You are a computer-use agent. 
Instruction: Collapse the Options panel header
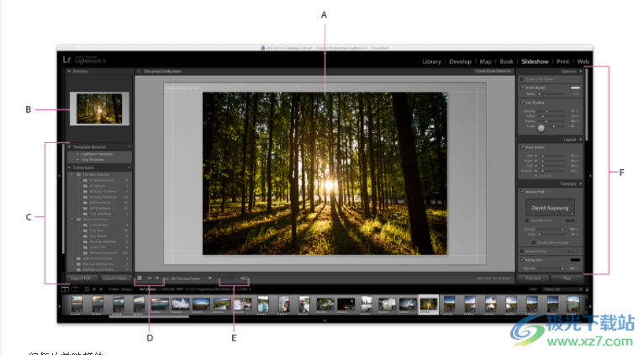tap(571, 71)
